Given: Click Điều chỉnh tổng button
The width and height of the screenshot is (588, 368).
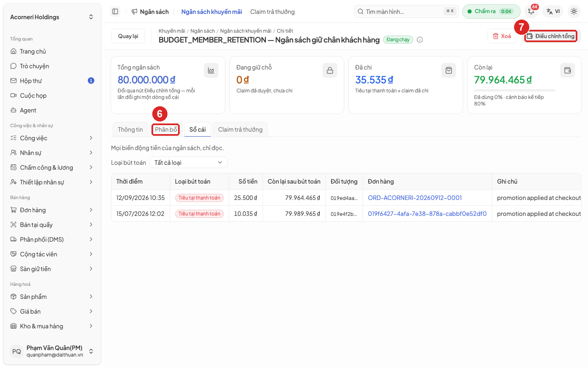Looking at the screenshot, I should pos(550,36).
